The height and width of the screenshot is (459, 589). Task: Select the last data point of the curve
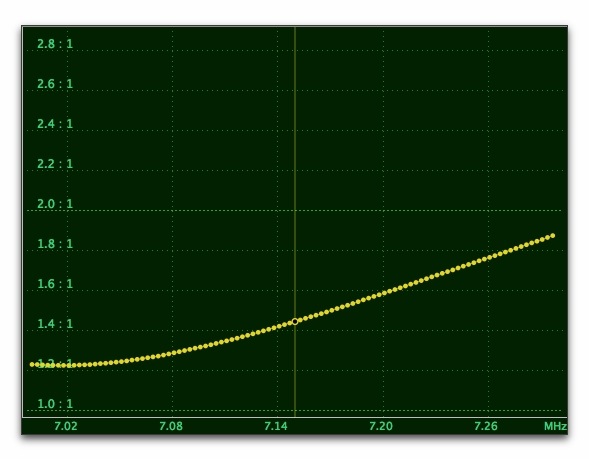pyautogui.click(x=553, y=236)
